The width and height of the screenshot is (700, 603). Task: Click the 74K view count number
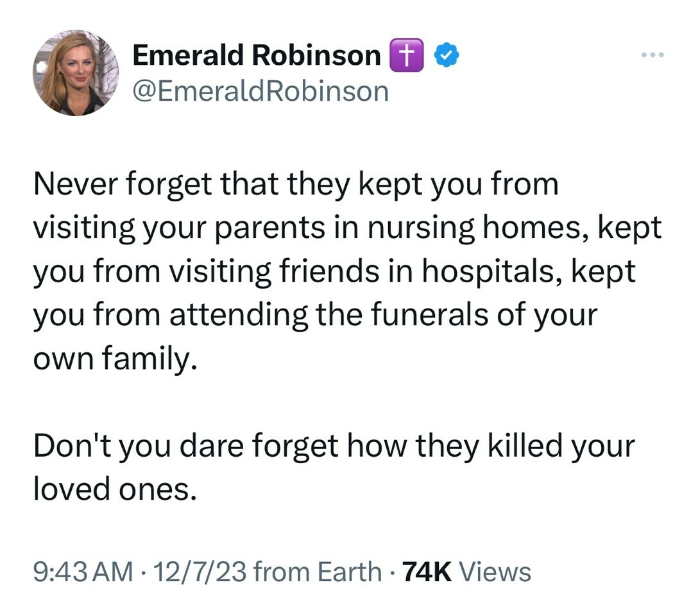[x=426, y=572]
